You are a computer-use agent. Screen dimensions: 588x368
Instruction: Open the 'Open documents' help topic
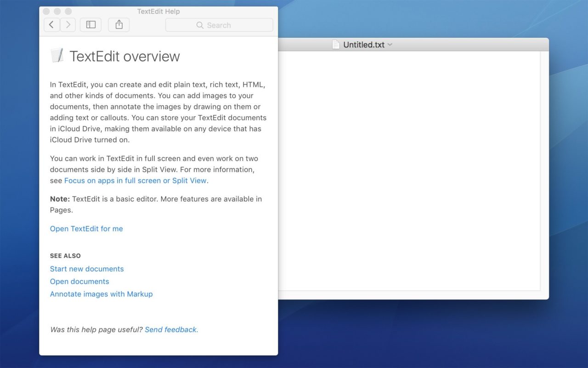click(x=79, y=282)
